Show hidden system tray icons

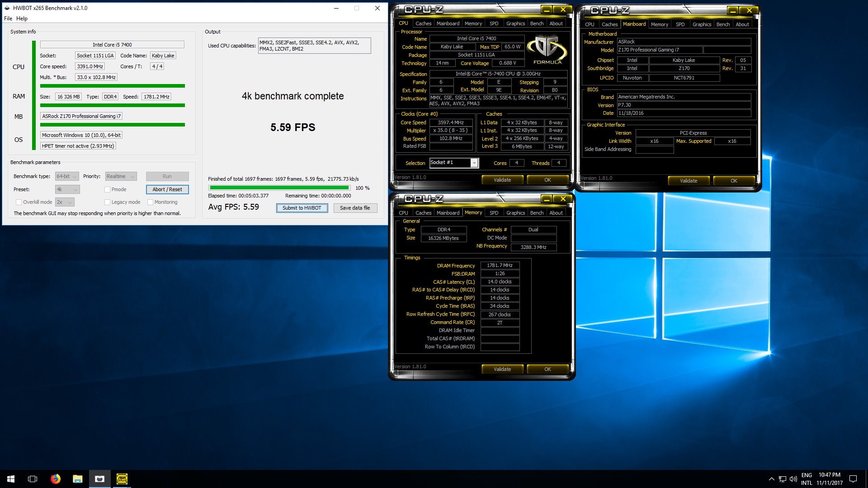point(771,479)
